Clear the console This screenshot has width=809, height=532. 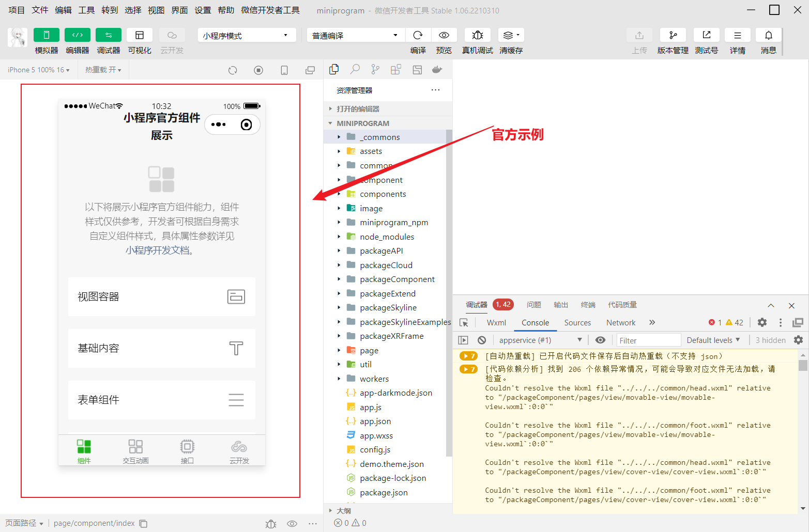coord(482,340)
